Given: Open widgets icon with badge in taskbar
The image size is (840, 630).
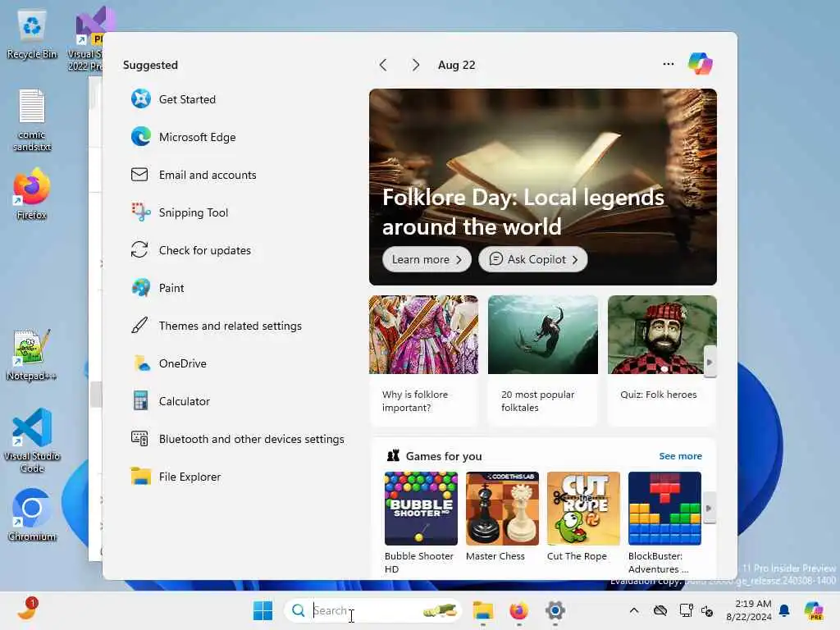Looking at the screenshot, I should pyautogui.click(x=27, y=609).
